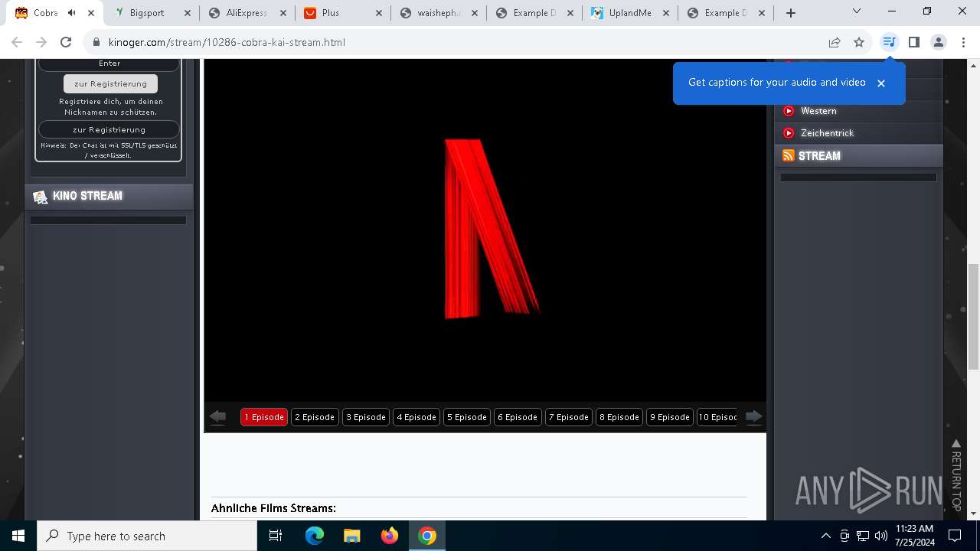Open the network icon in tray
Viewport: 980px width, 551px height.
tap(863, 536)
